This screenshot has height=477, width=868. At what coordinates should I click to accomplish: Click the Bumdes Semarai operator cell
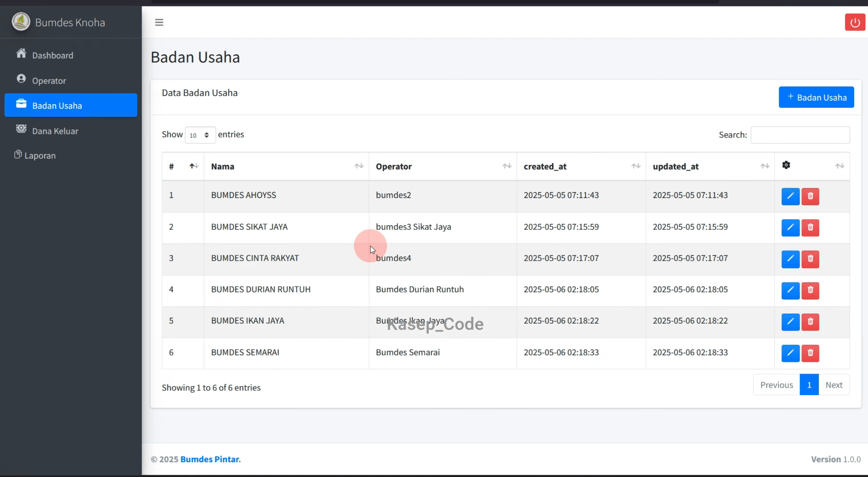[442, 353]
